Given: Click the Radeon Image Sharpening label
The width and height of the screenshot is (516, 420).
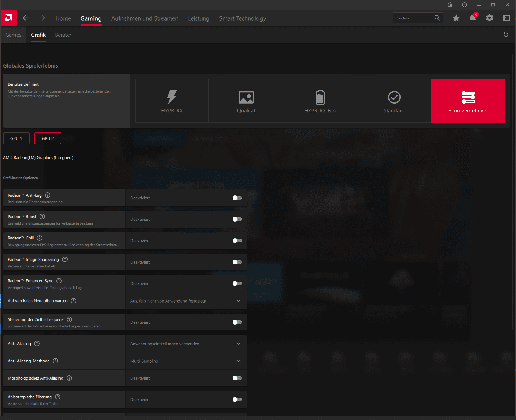Looking at the screenshot, I should click(33, 259).
